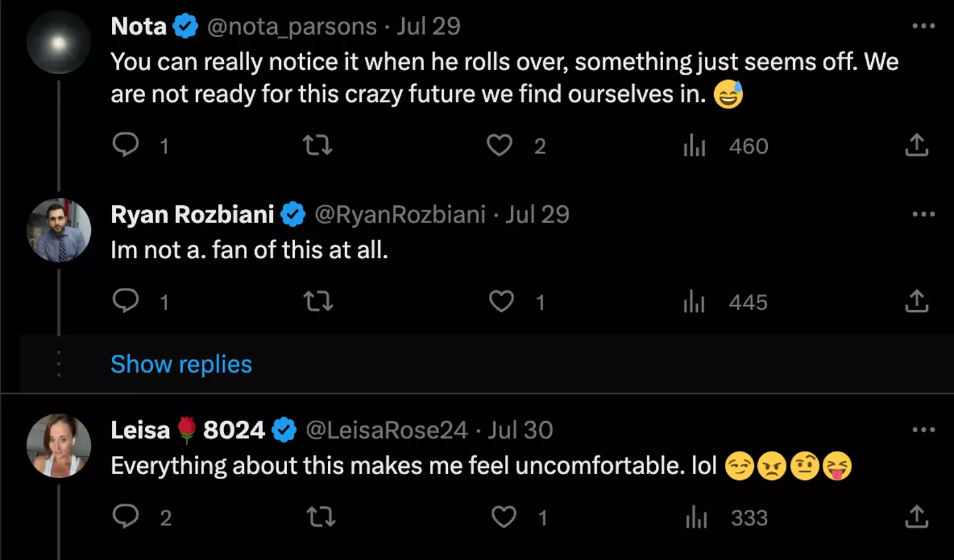954x560 pixels.
Task: Repost Nota's tweet
Action: [317, 145]
